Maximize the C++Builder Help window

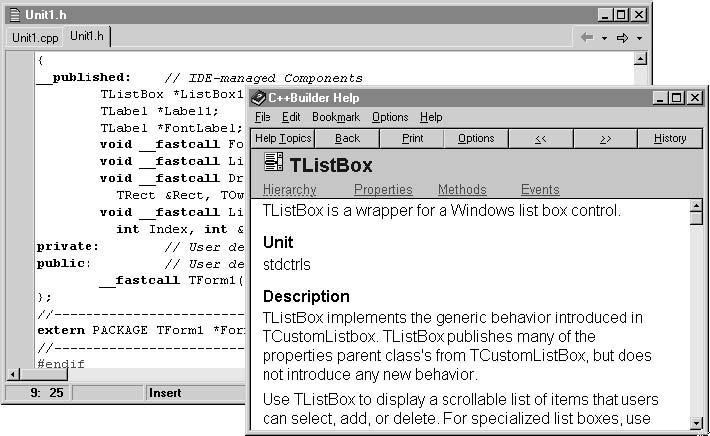pyautogui.click(x=676, y=98)
